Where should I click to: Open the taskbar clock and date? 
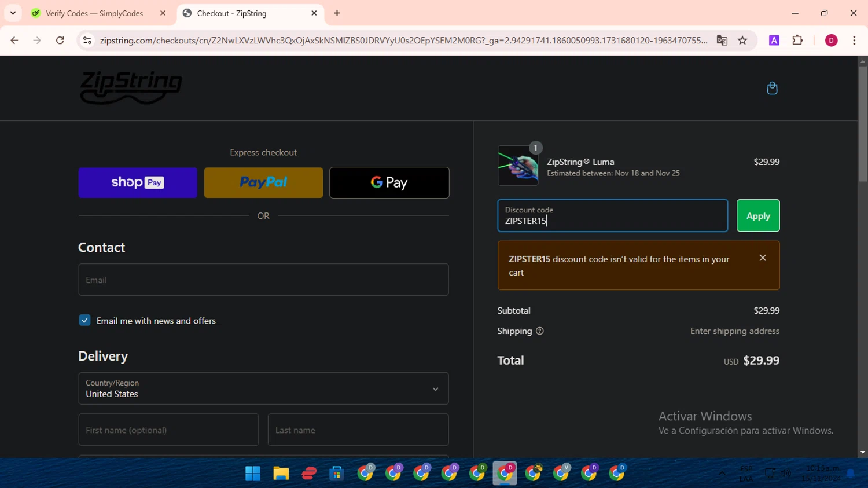pos(821,474)
